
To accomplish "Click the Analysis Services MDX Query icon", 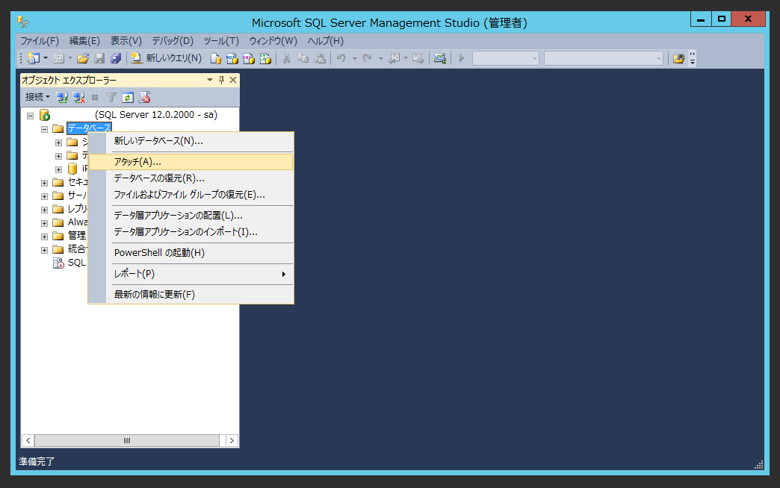I will (232, 59).
